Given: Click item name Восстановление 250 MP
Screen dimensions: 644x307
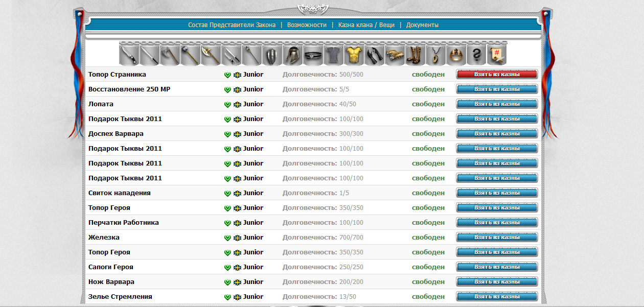Looking at the screenshot, I should 129,89.
